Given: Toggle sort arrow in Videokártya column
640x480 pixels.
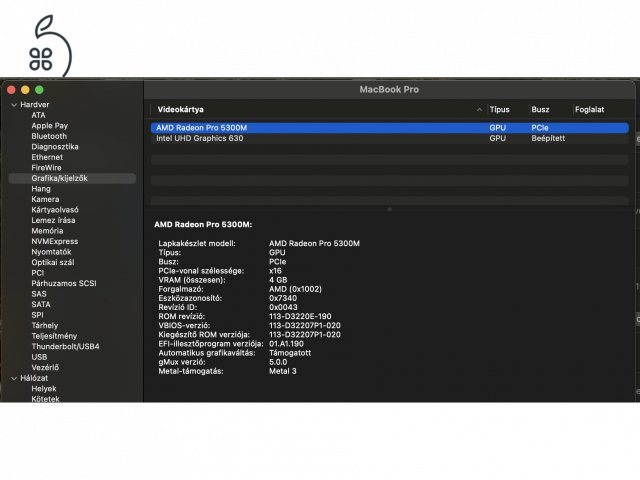Looking at the screenshot, I should pos(479,109).
